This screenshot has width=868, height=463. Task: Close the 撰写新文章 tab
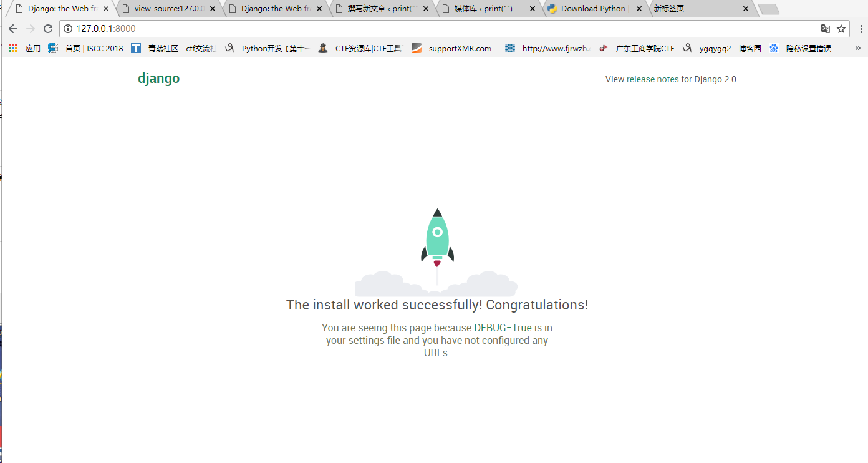coord(426,9)
